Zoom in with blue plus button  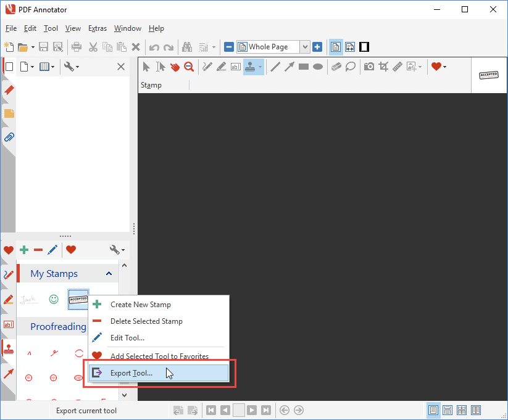tap(317, 47)
